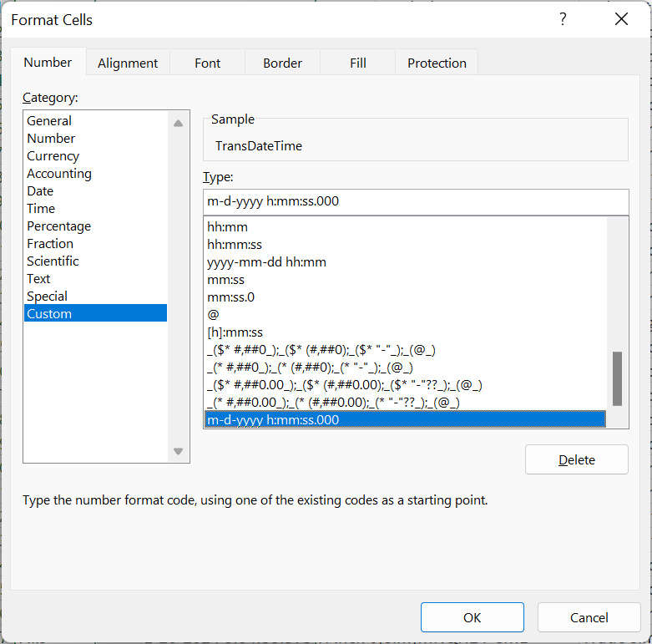Select the Currency category
This screenshot has width=652, height=644.
(53, 156)
